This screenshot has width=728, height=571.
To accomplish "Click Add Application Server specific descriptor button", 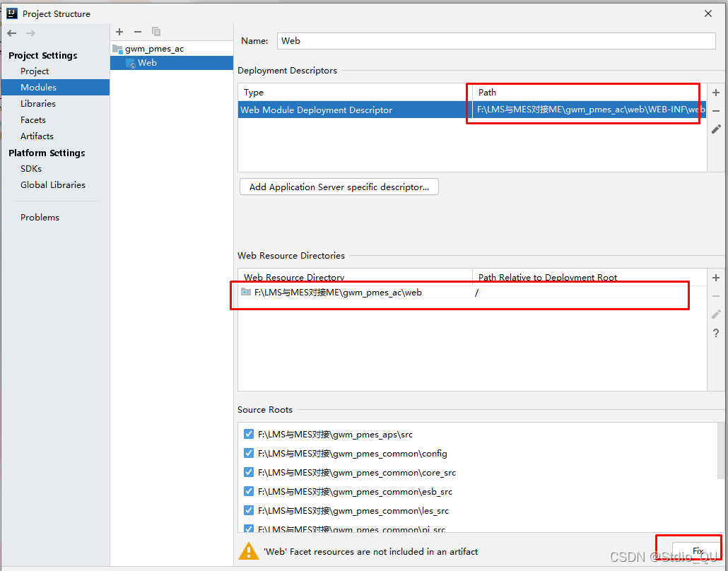I will pos(339,187).
